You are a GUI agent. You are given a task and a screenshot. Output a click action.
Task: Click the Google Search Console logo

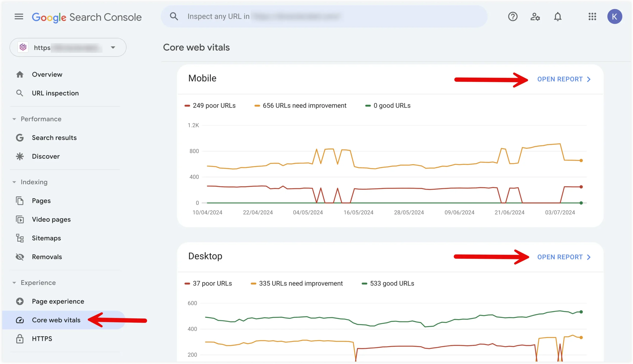coord(87,17)
